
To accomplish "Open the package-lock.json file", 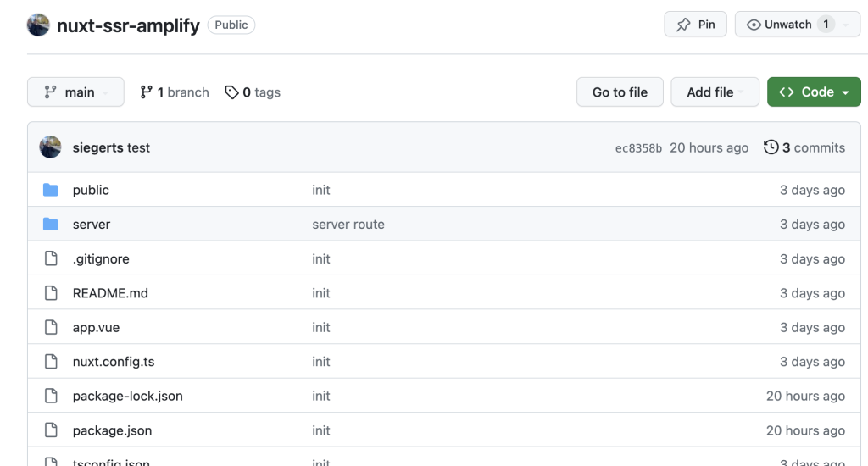I will click(127, 397).
